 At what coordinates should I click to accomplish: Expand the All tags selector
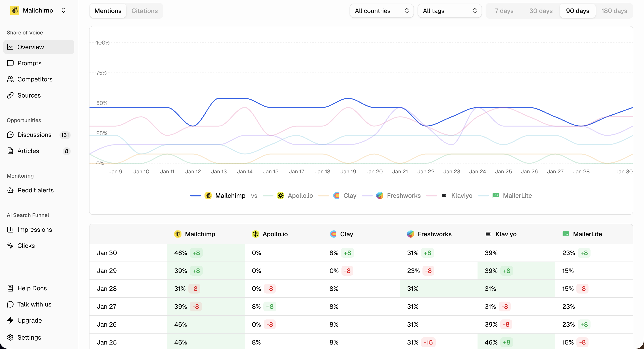tap(449, 11)
